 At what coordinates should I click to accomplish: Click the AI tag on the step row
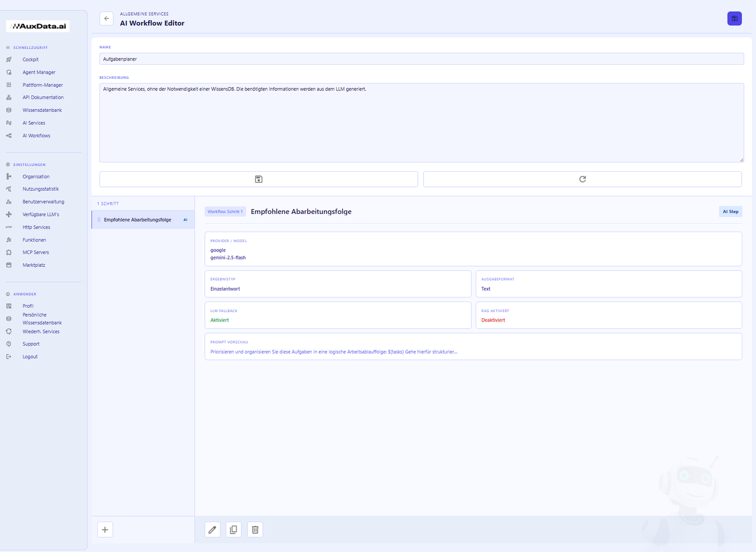185,220
